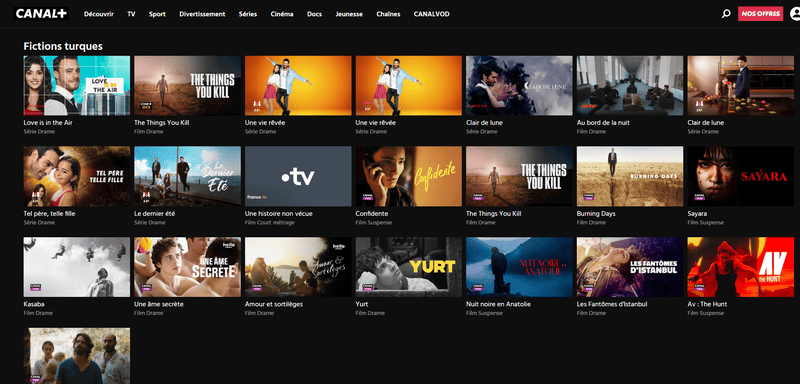800x384 pixels.
Task: Open the user account profile icon
Action: (795, 14)
